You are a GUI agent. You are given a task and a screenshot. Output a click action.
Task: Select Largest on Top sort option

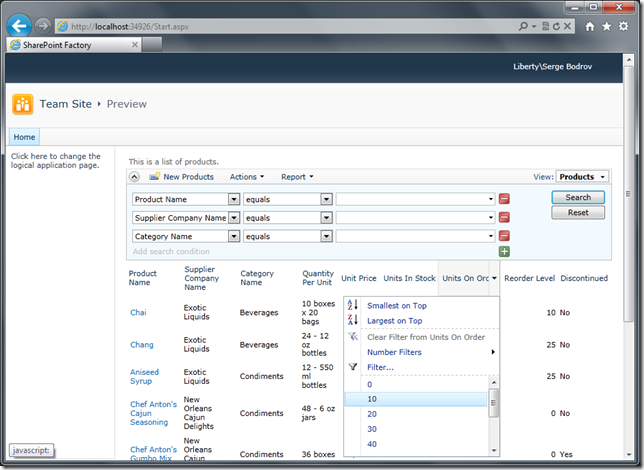(394, 320)
